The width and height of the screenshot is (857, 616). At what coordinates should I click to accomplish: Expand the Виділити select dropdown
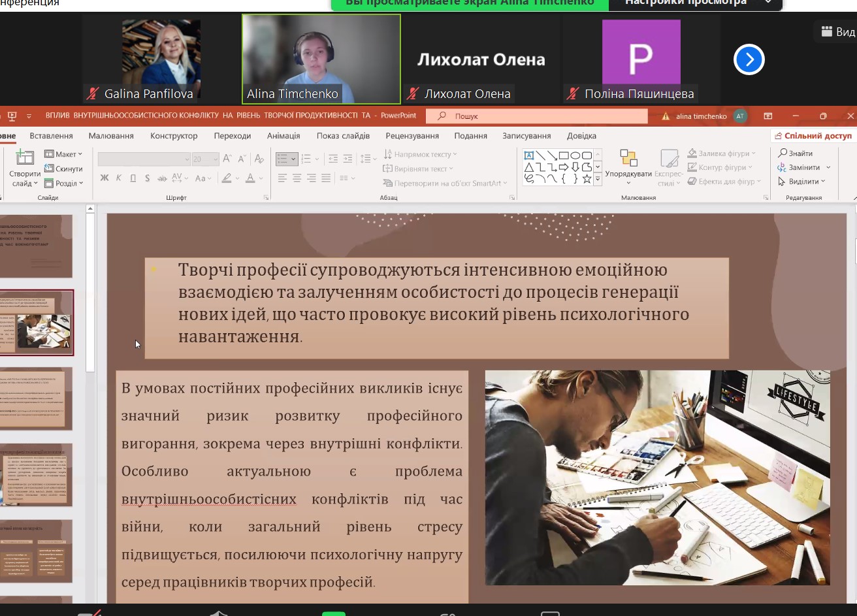pyautogui.click(x=802, y=182)
